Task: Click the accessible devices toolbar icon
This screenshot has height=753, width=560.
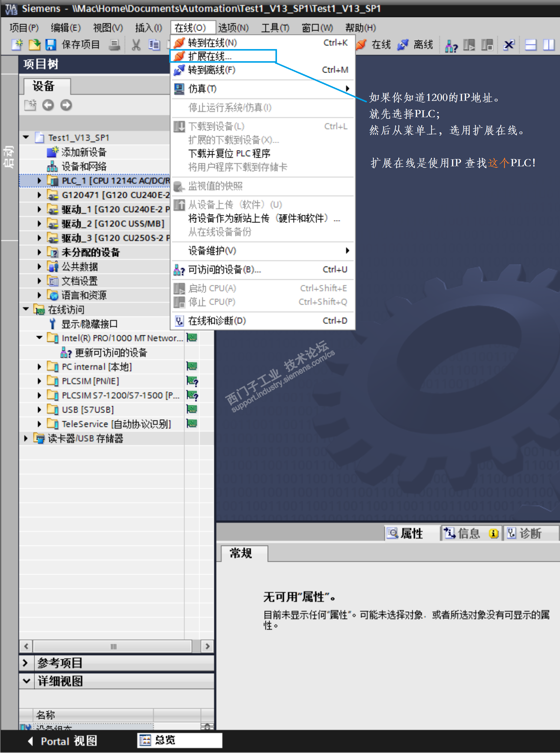Action: pyautogui.click(x=451, y=45)
